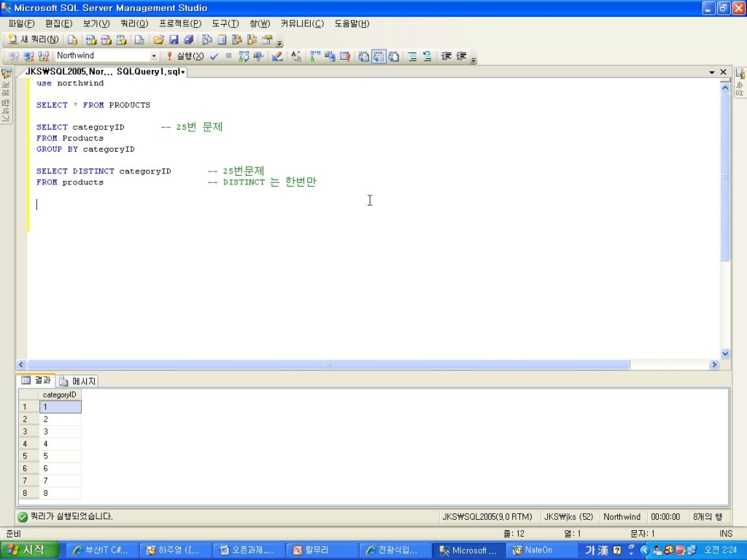Increase the line indent
Screen dimensions: 747x560
(461, 56)
